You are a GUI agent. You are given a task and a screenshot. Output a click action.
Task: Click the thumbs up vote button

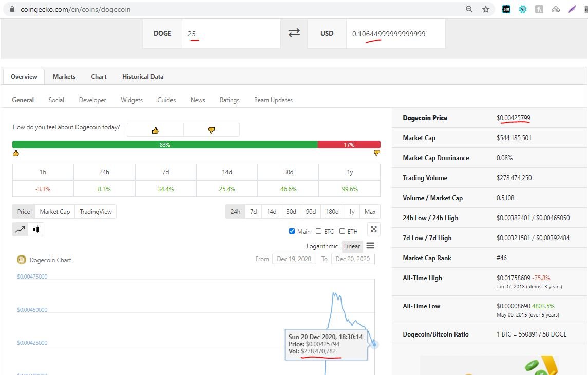pos(155,130)
